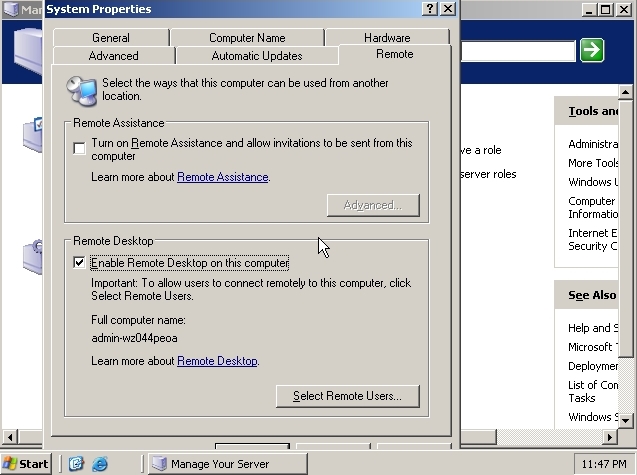Close the Manage Your Server window
The image size is (637, 475).
[624, 10]
